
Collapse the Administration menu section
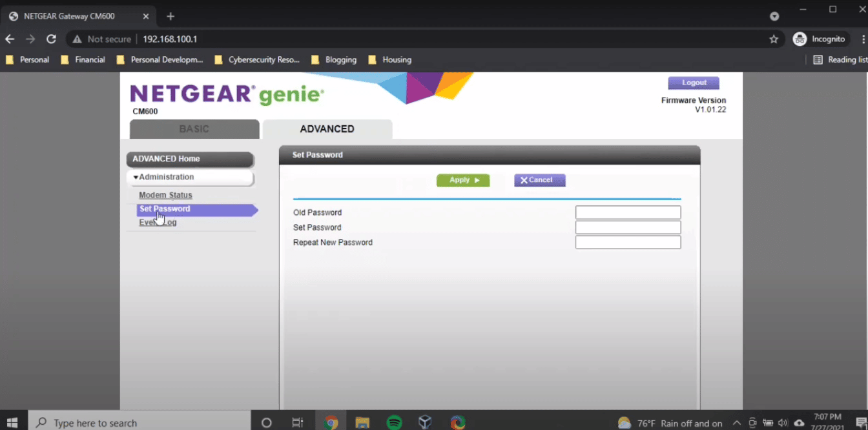click(x=190, y=178)
